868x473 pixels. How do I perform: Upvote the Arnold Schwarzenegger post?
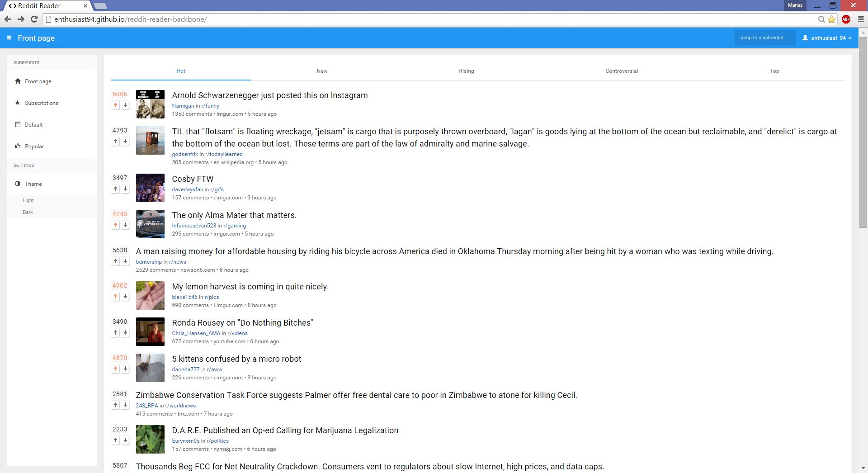coord(115,105)
